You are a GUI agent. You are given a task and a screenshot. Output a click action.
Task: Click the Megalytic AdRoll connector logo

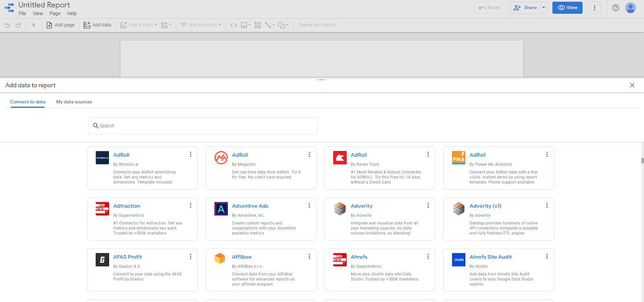pyautogui.click(x=221, y=157)
